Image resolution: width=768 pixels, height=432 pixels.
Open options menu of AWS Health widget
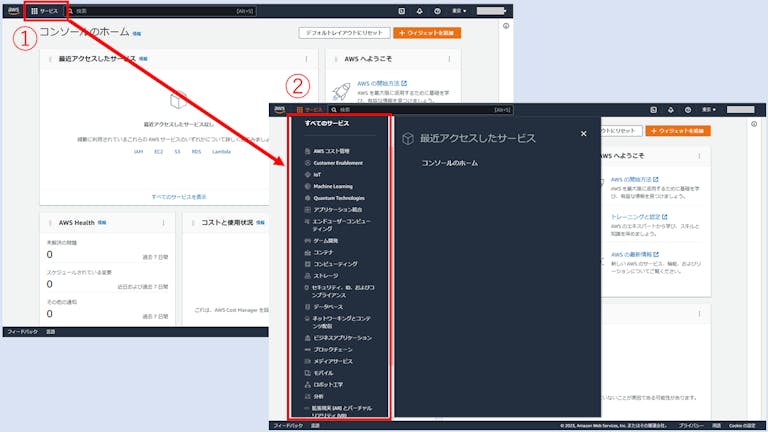point(164,223)
